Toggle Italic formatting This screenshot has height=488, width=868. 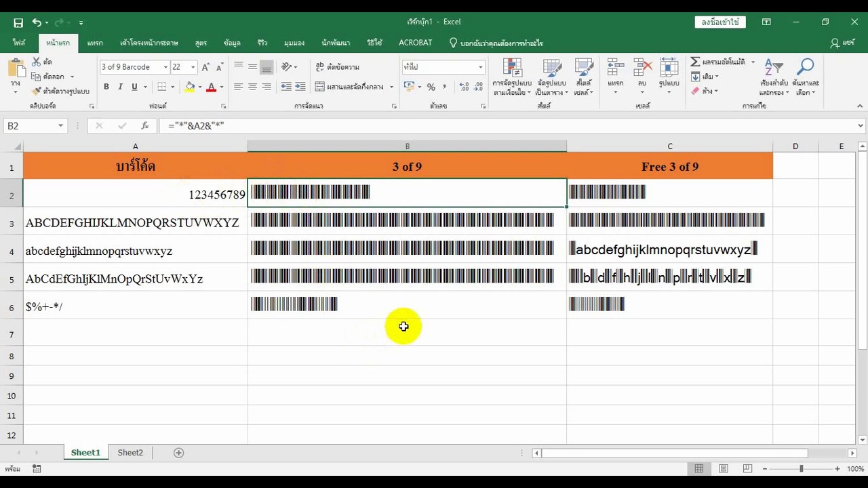120,87
